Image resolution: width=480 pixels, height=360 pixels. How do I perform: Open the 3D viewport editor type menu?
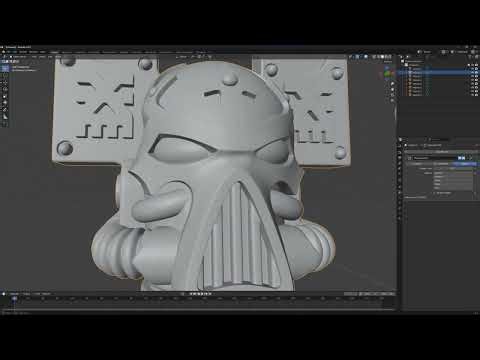(x=5, y=57)
